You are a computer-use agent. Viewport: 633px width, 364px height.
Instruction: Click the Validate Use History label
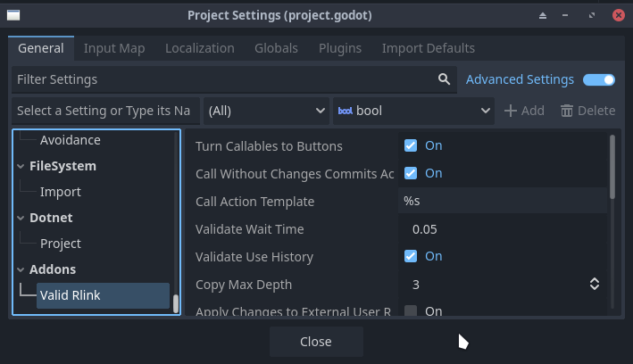click(254, 257)
